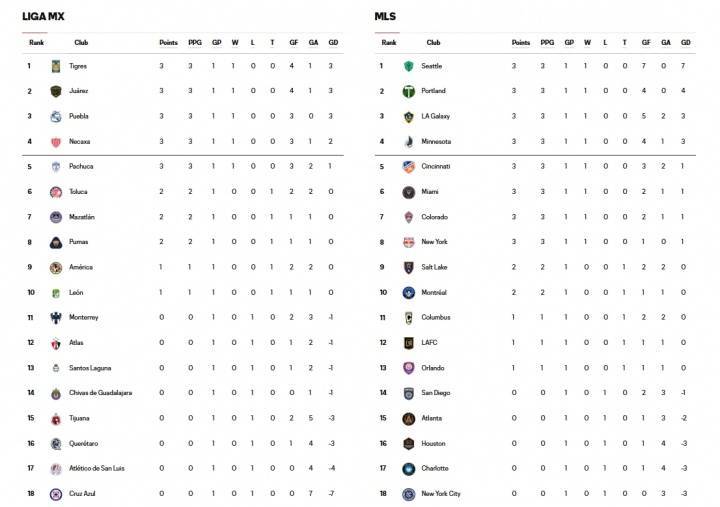Image resolution: width=720 pixels, height=507 pixels.
Task: Click the Pumas club crest icon
Action: [x=56, y=242]
